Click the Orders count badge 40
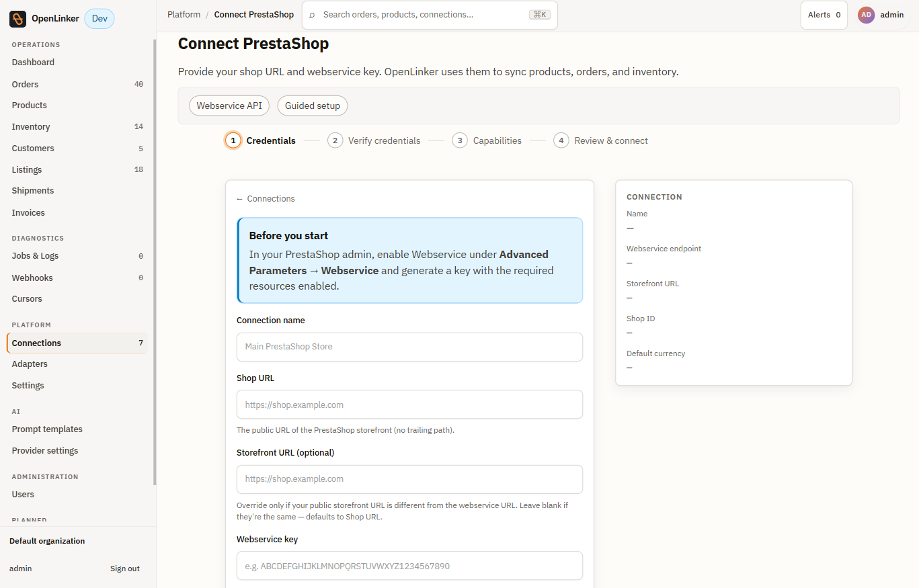The image size is (919, 588). [138, 85]
